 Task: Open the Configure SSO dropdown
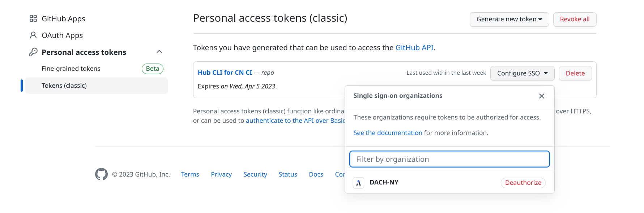(x=522, y=73)
